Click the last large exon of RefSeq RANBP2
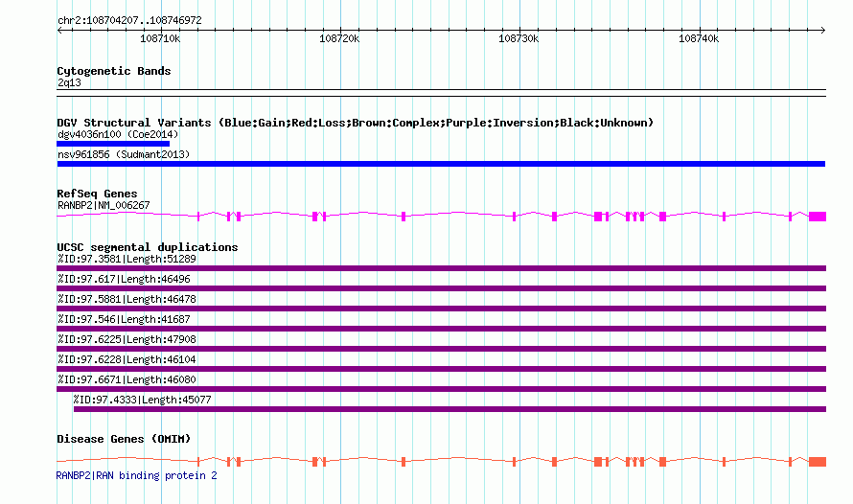 click(818, 217)
